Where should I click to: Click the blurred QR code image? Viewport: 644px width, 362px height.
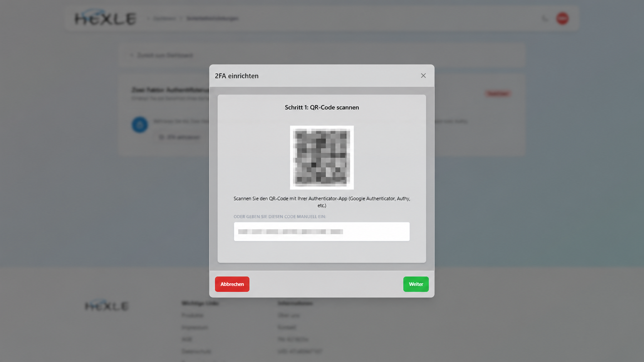pyautogui.click(x=322, y=157)
